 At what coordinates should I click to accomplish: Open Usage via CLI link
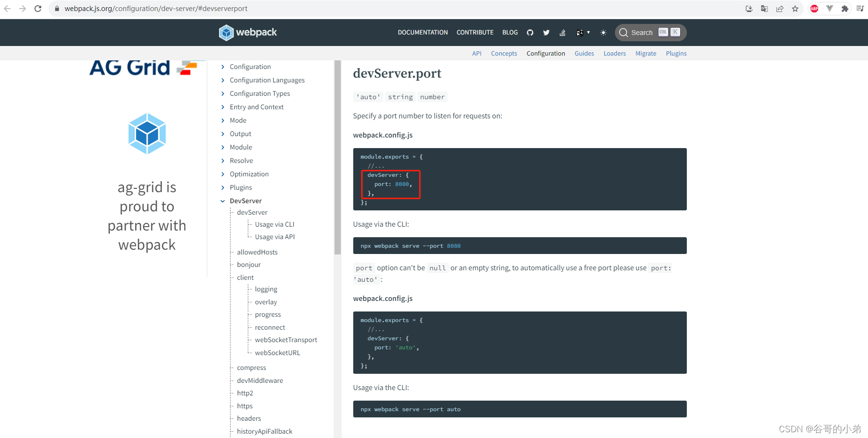click(275, 224)
